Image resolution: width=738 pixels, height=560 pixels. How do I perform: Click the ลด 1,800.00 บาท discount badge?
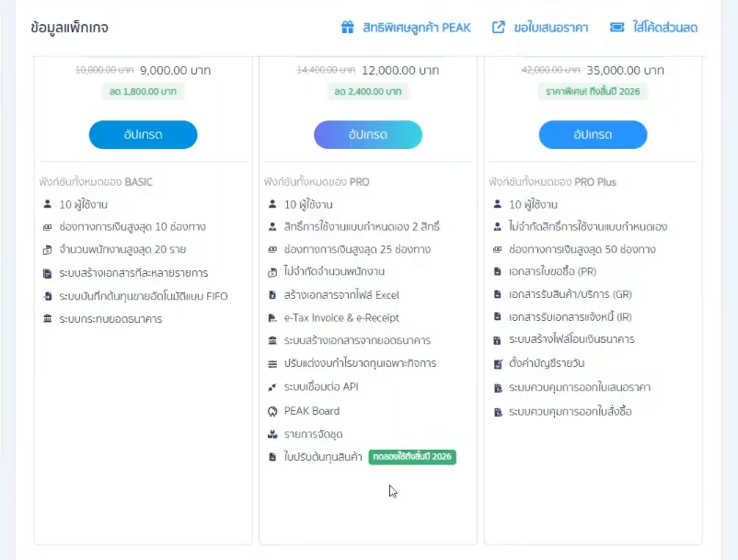143,91
